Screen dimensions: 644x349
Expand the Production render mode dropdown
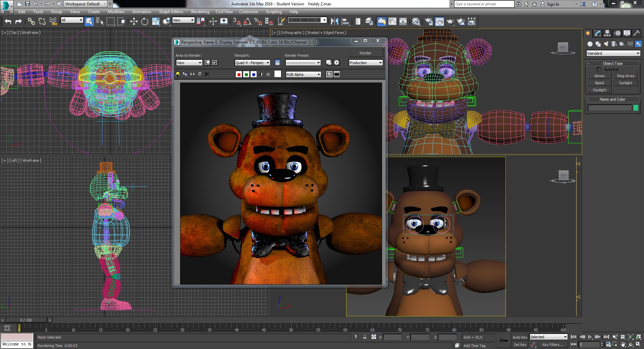pos(366,63)
